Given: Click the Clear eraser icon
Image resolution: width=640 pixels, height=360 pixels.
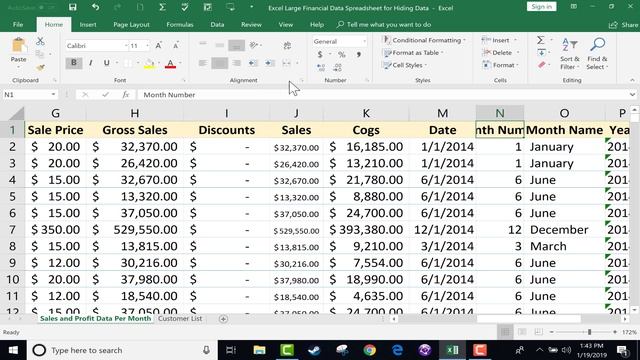Looking at the screenshot, I should click(x=542, y=65).
